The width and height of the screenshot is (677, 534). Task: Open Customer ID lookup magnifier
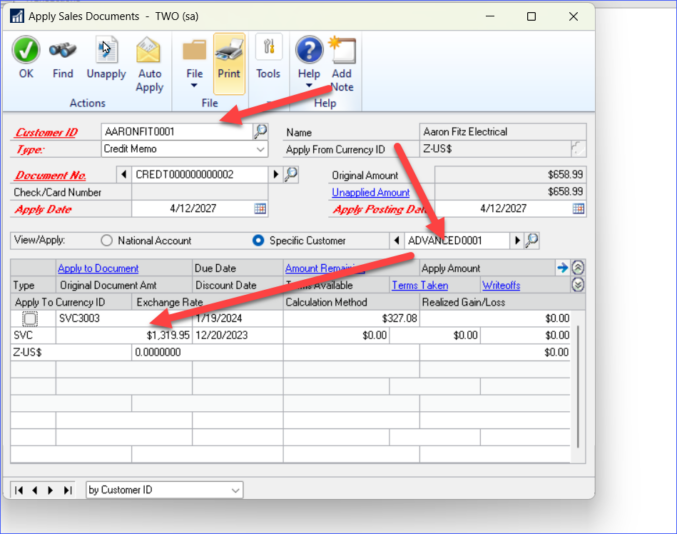point(260,131)
